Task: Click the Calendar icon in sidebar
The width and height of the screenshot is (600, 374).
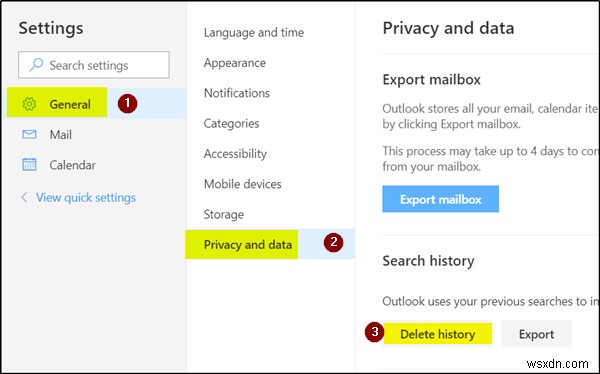Action: (x=29, y=165)
